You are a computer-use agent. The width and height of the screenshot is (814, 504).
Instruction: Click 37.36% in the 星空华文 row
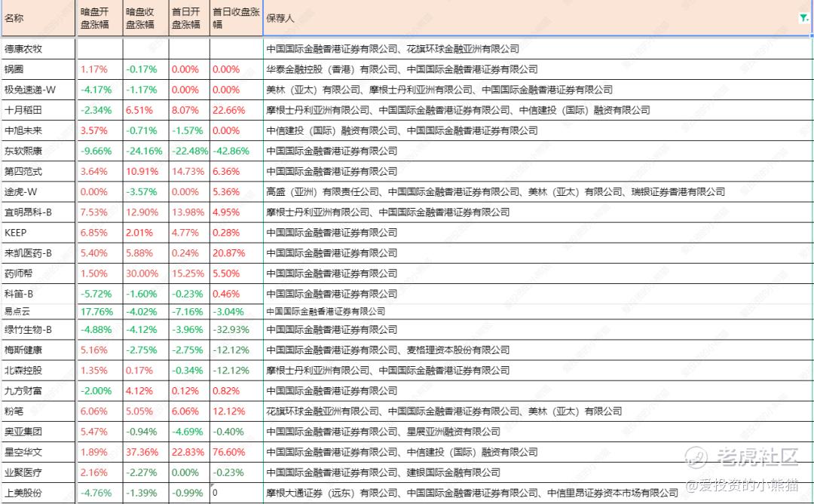[x=142, y=452]
